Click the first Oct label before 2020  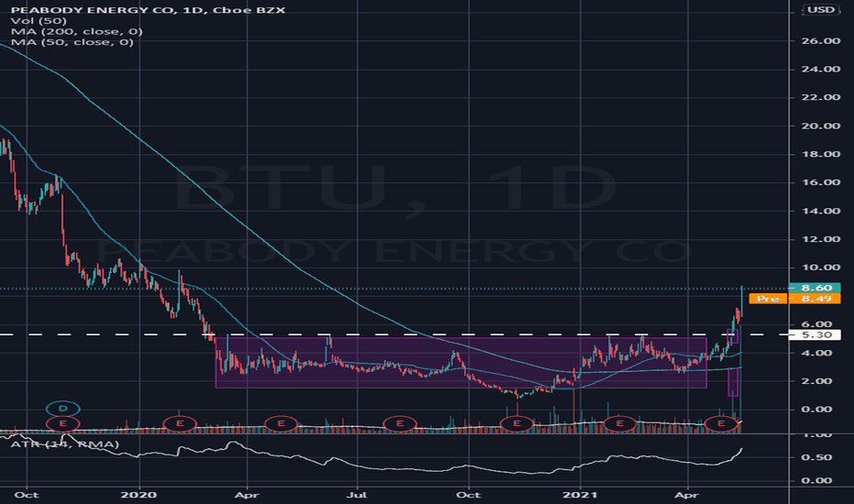27,495
